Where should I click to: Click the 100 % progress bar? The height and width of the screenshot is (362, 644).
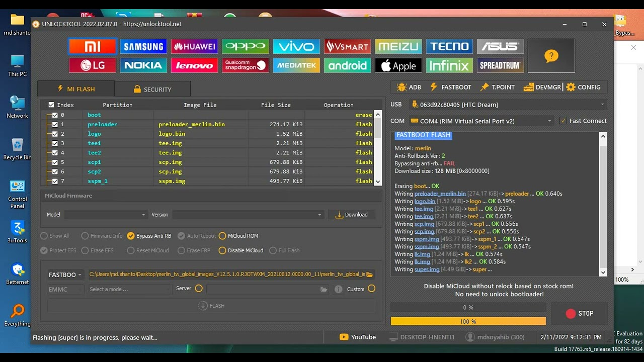pyautogui.click(x=468, y=321)
